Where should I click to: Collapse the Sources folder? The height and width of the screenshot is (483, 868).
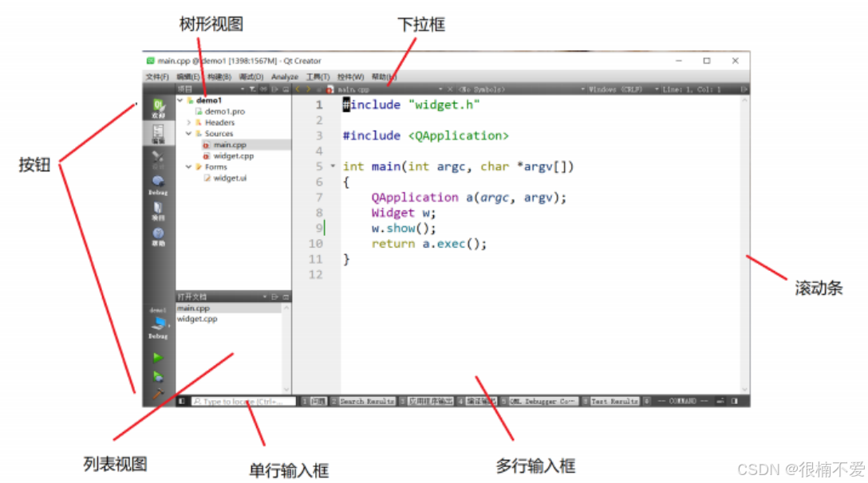pos(189,133)
